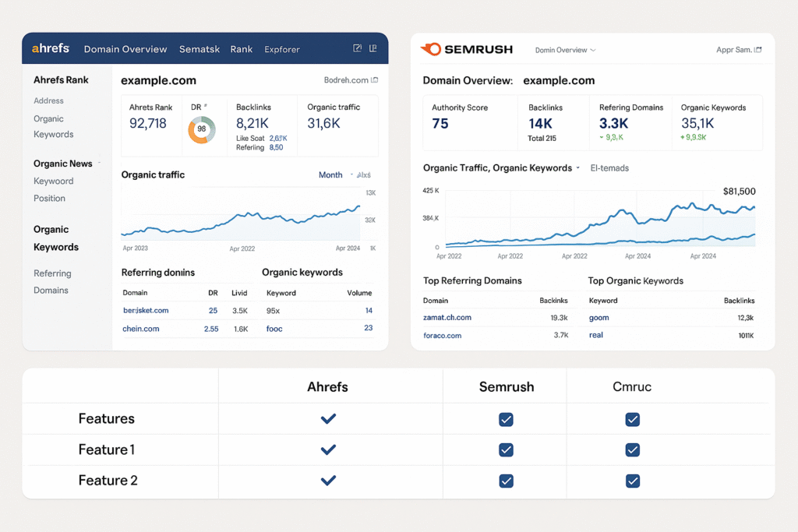Viewport: 798px width, 532px height.
Task: Toggle Semrush checkbox in Feature 2 row
Action: 506,481
